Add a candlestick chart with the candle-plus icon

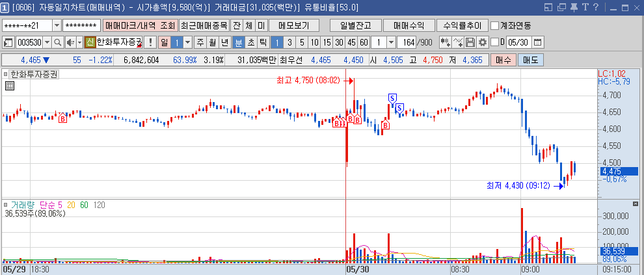445,42
